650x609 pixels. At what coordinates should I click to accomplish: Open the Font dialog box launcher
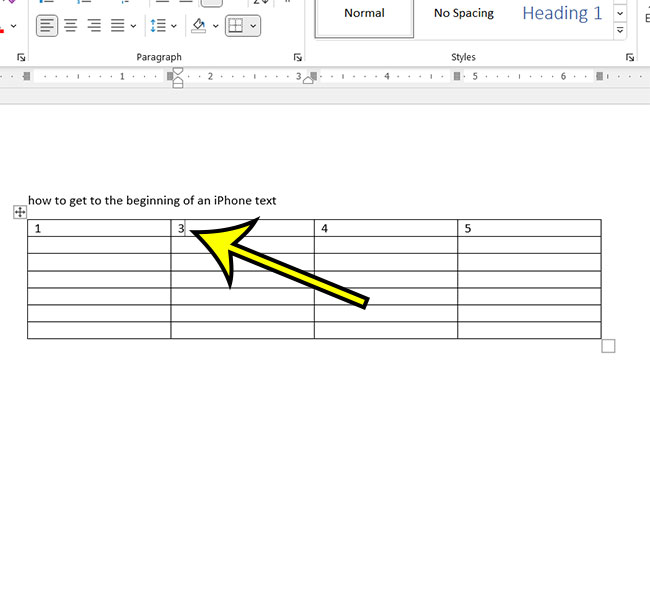click(x=21, y=57)
